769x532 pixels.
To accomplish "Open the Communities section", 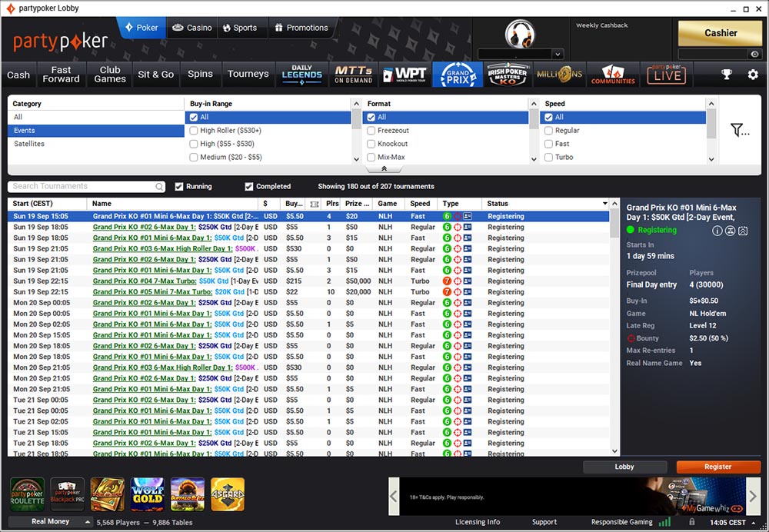I will (613, 75).
